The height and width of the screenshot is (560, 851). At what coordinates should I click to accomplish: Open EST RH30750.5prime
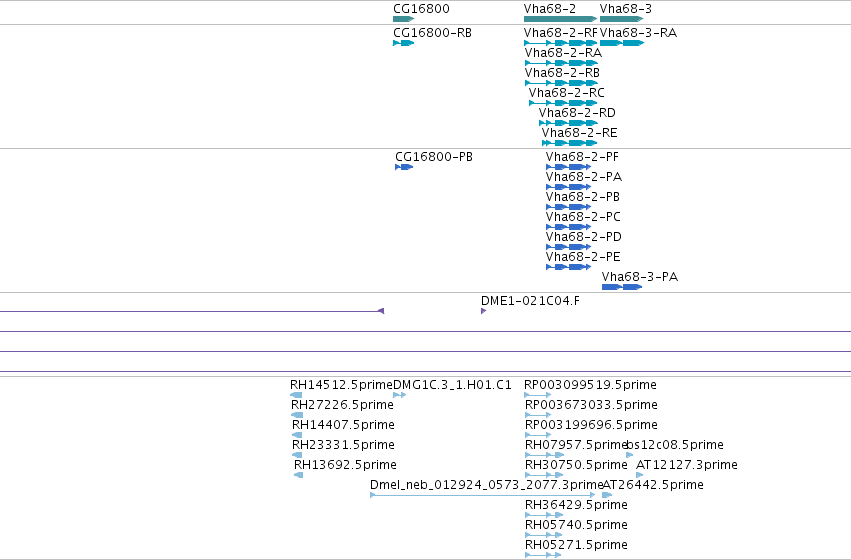tap(576, 466)
